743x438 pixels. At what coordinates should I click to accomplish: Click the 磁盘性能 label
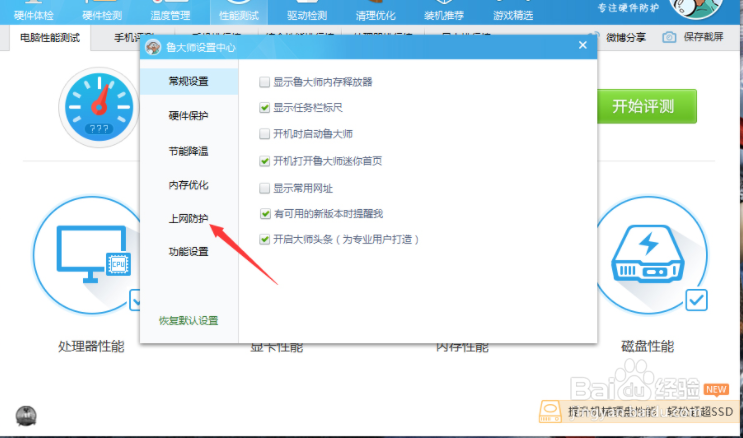[647, 347]
